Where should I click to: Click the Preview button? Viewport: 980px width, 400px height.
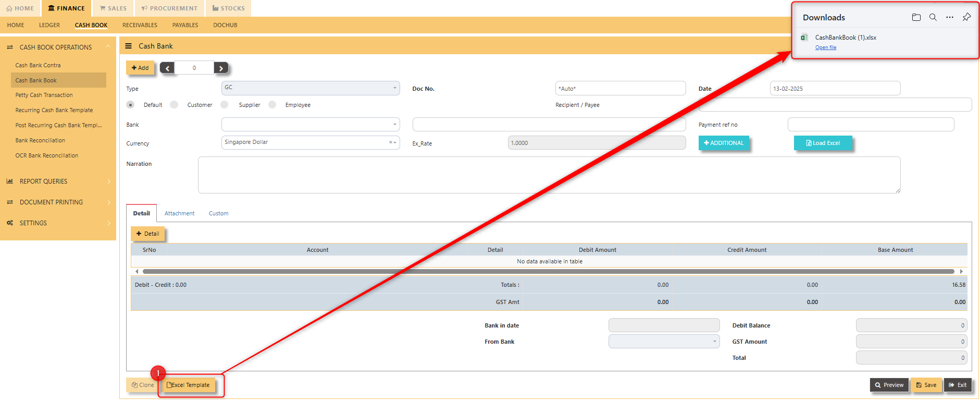point(889,385)
